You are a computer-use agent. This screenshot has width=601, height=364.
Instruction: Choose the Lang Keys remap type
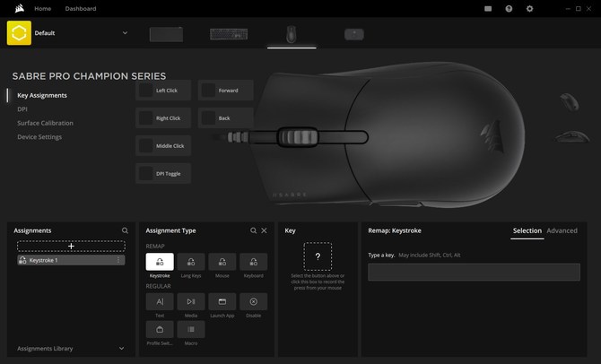tap(191, 262)
